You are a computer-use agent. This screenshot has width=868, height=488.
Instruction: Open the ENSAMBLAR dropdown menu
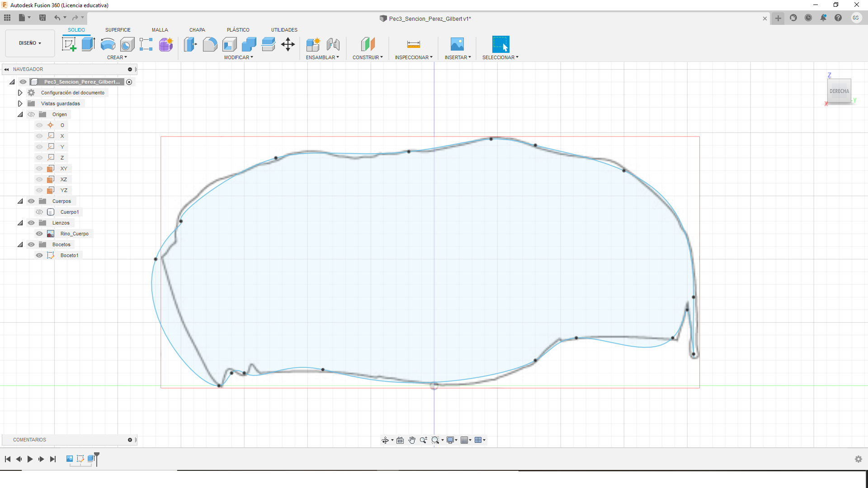click(322, 57)
